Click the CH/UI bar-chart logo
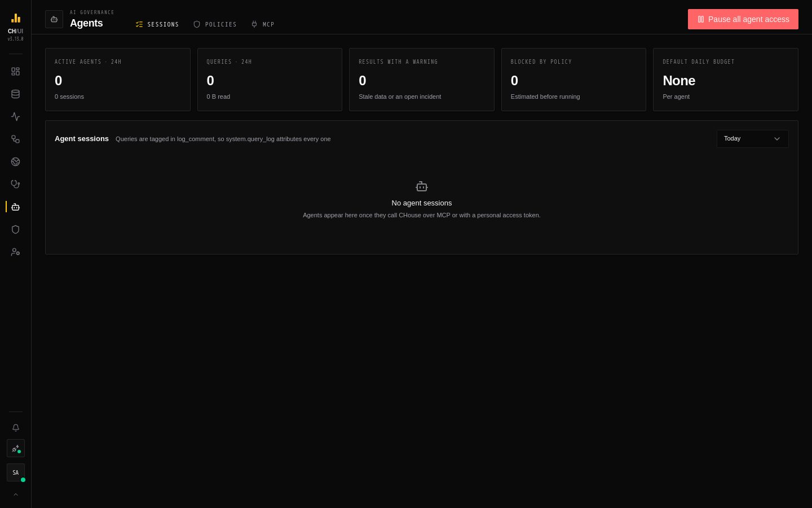The height and width of the screenshot is (508, 812). 16,18
